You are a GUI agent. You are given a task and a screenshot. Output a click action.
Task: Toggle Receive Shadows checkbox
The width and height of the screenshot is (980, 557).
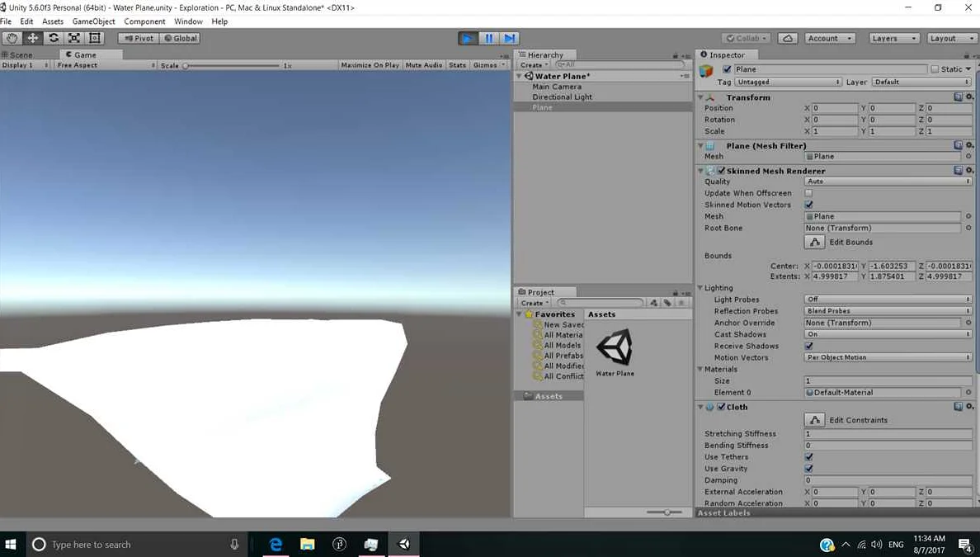click(808, 346)
